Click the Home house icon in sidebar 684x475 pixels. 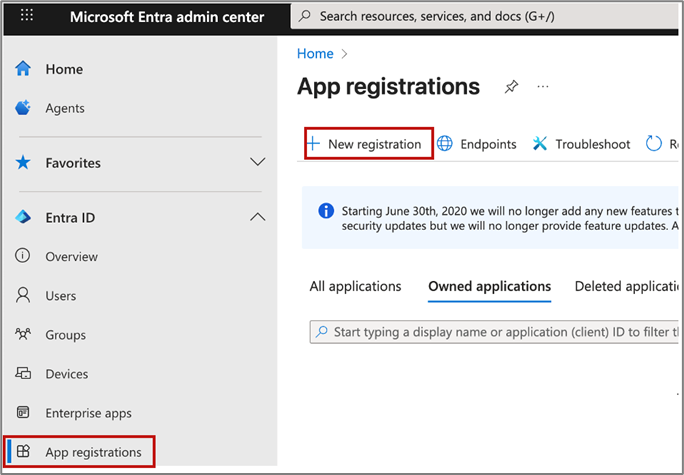[23, 69]
